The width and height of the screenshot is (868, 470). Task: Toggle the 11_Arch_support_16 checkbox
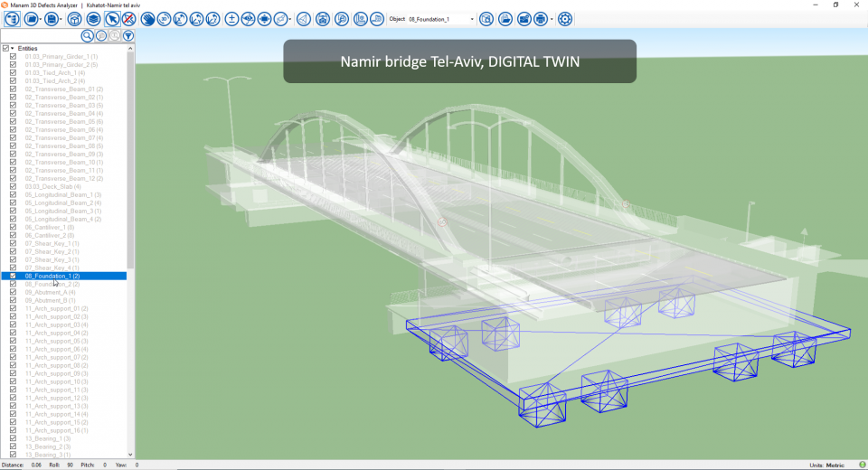coord(14,430)
